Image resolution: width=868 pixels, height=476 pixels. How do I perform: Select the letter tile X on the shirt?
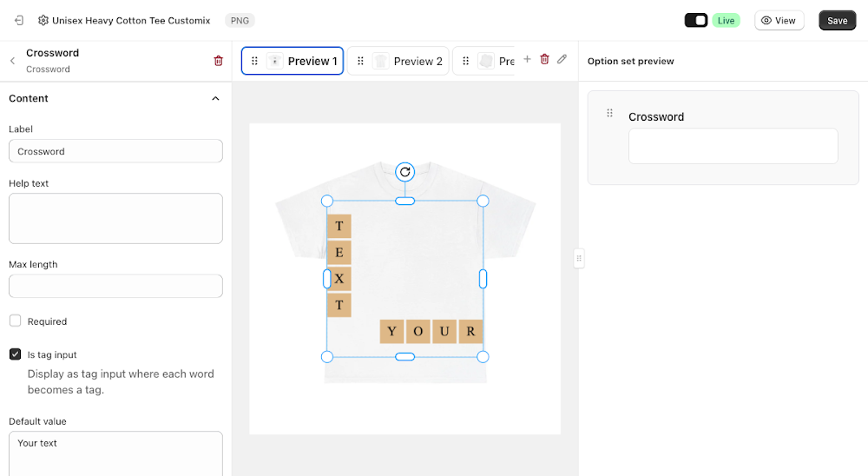[x=339, y=279]
